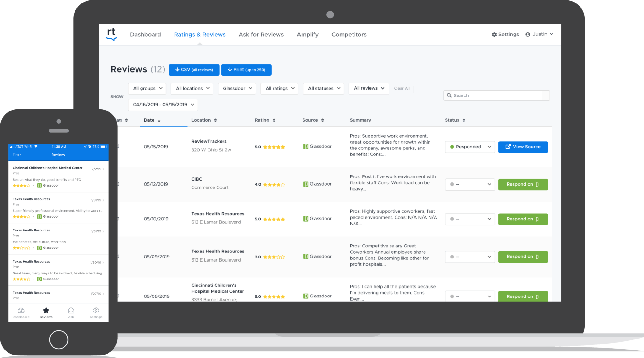This screenshot has width=644, height=358.
Task: Open the Settings gear icon
Action: tap(494, 35)
